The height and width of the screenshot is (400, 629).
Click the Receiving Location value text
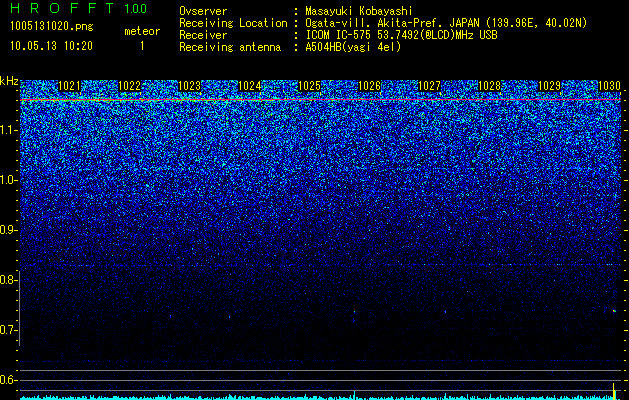[446, 23]
